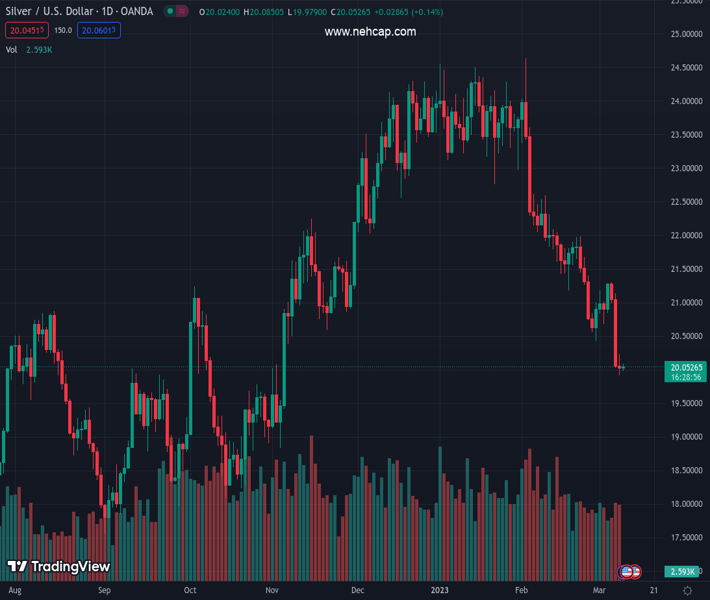Click the green 2.593K volume axis label
This screenshot has height=600, width=710.
pos(686,572)
